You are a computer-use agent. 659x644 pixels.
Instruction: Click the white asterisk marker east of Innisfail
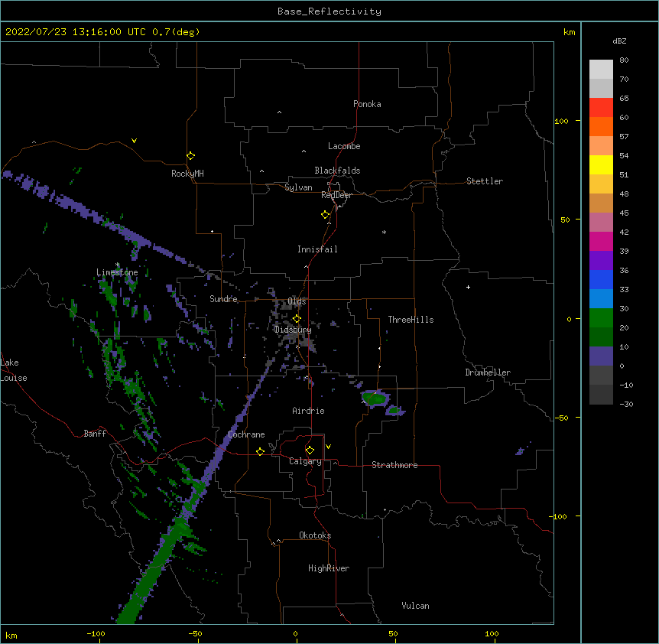point(384,232)
